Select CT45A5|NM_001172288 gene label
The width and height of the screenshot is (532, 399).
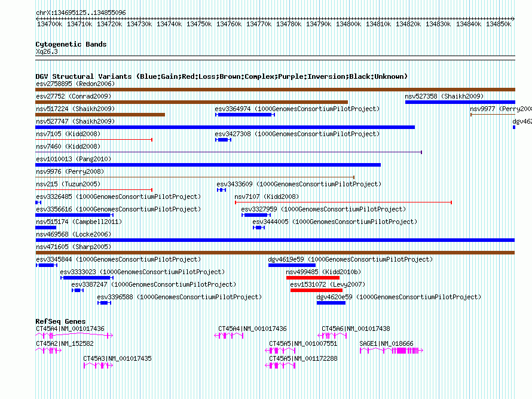click(303, 358)
